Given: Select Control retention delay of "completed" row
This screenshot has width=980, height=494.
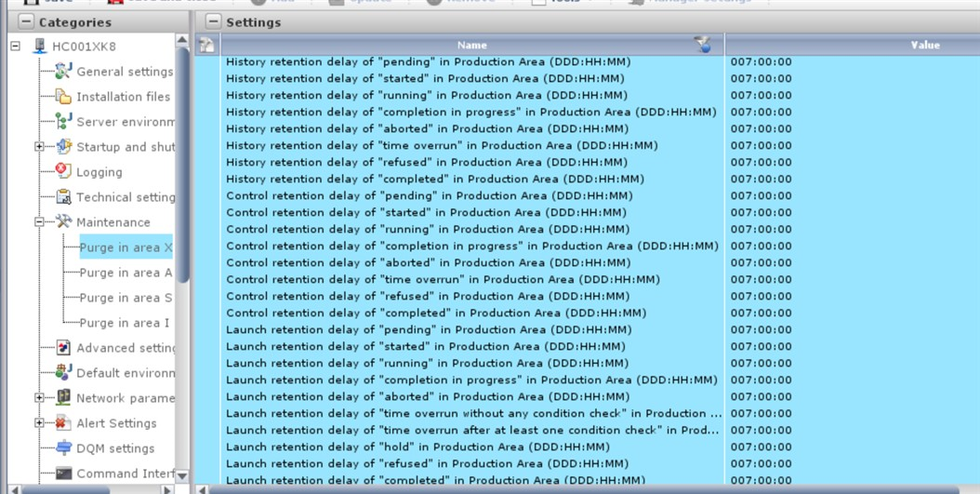Looking at the screenshot, I should pyautogui.click(x=587, y=313).
